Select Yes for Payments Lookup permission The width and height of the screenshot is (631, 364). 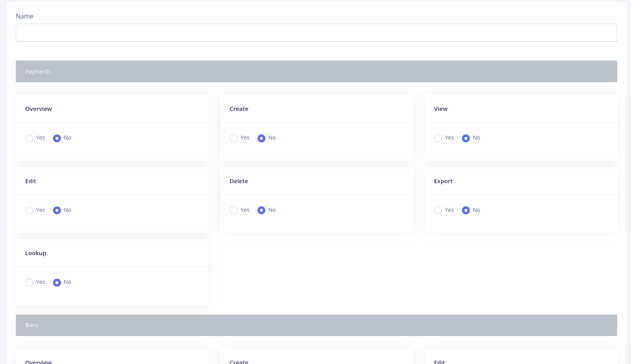coord(29,283)
